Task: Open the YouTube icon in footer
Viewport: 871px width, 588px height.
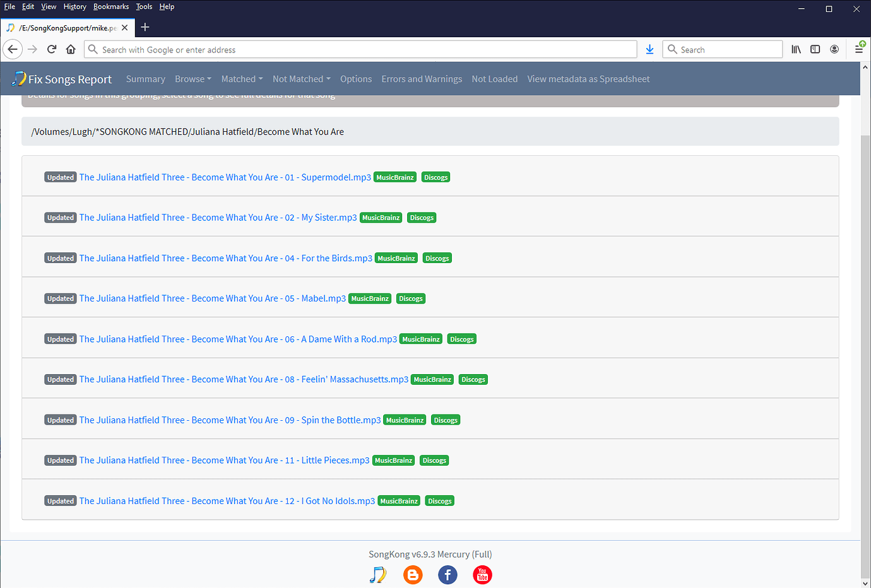Action: 482,575
